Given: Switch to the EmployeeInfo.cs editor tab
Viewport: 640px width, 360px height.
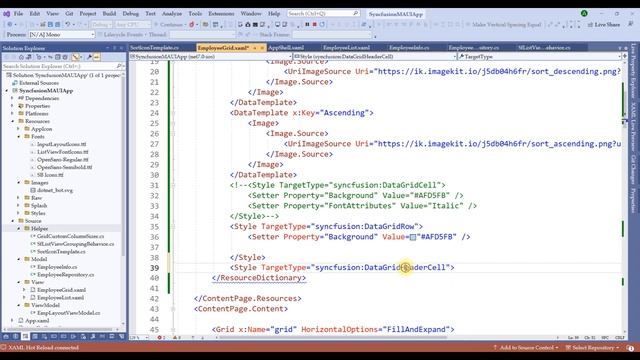Looking at the screenshot, I should pyautogui.click(x=409, y=48).
